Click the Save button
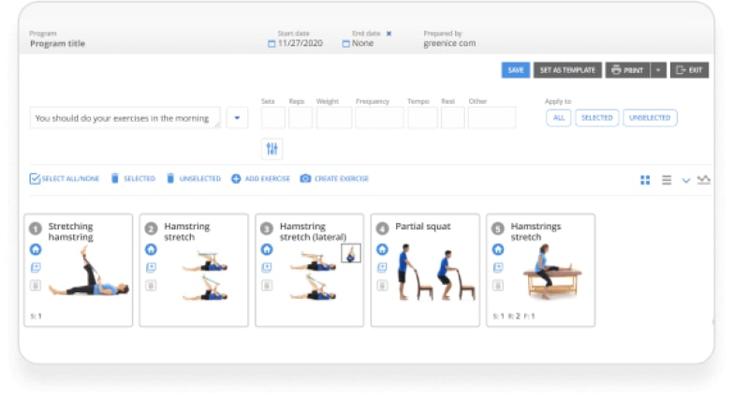Image resolution: width=733 pixels, height=400 pixels. tap(515, 70)
